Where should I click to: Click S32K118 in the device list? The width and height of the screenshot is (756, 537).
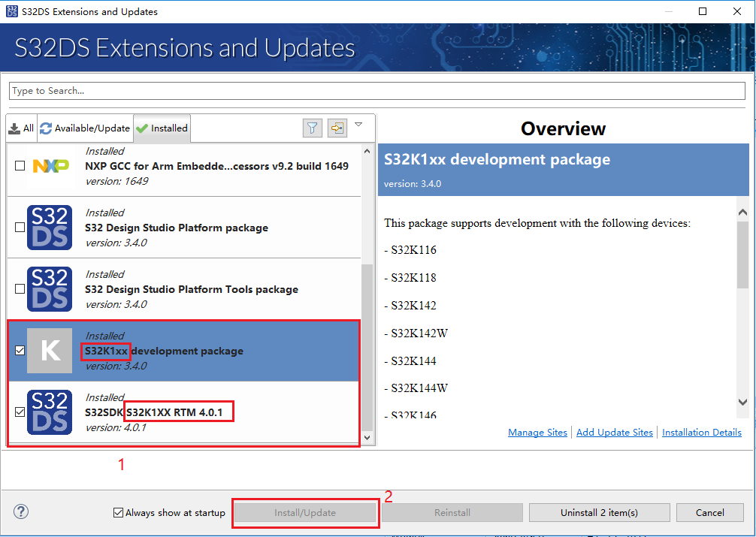(413, 278)
